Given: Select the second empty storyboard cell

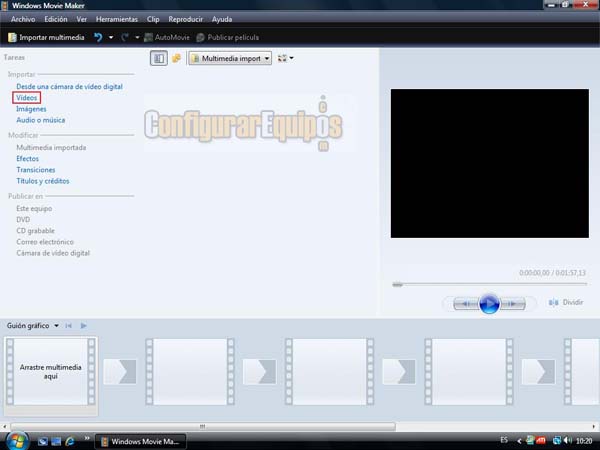Looking at the screenshot, I should [190, 372].
